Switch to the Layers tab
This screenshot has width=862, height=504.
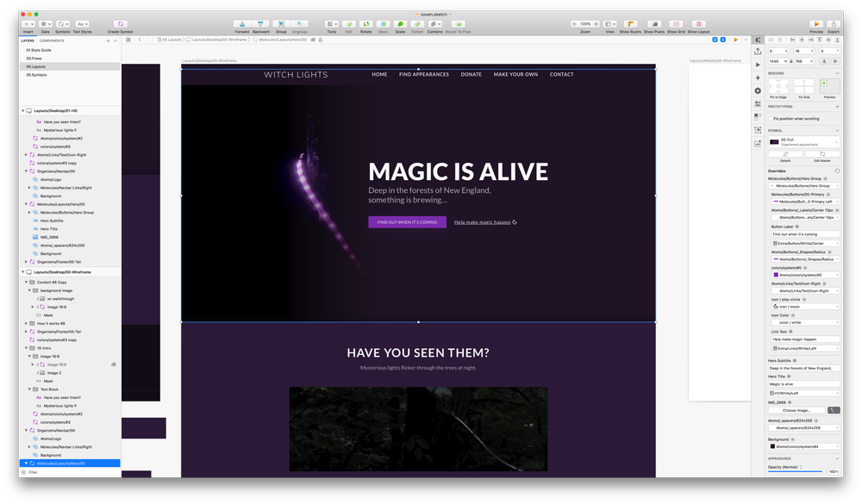[28, 40]
